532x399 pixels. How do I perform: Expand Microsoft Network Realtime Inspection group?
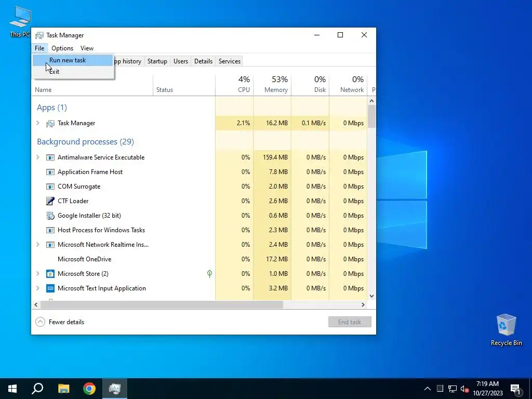tap(38, 245)
